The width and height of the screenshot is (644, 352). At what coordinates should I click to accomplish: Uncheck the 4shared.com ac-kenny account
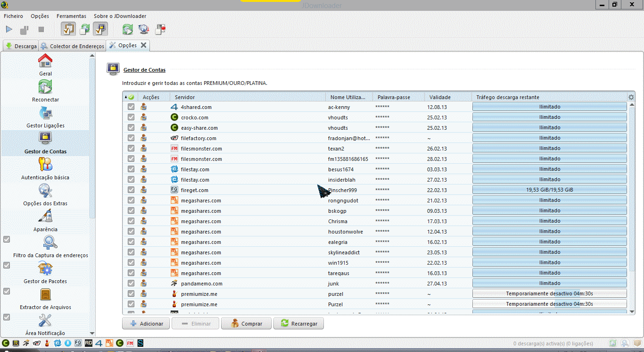coord(131,107)
